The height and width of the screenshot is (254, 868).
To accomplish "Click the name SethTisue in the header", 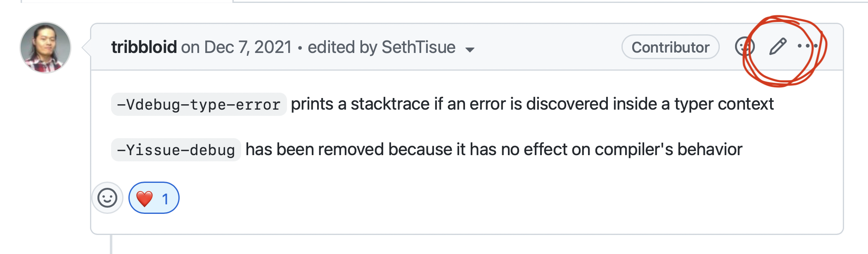I will point(418,47).
